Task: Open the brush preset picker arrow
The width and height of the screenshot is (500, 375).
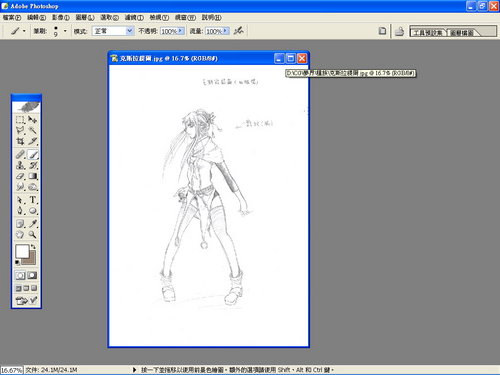Action: pos(65,31)
